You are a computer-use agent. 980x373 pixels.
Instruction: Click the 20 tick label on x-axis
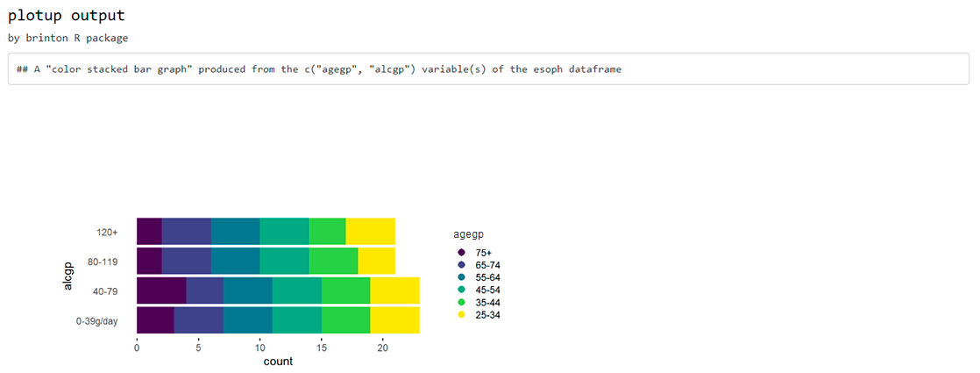point(382,348)
